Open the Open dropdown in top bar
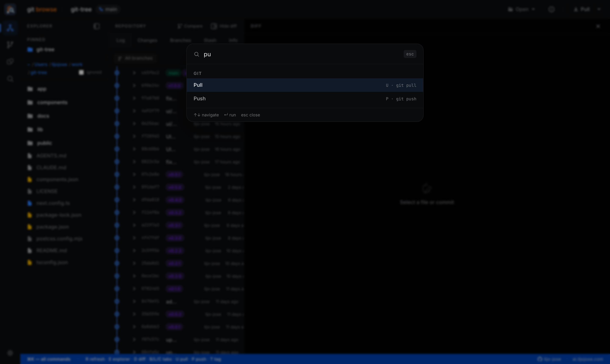Image resolution: width=610 pixels, height=364 pixels. [521, 9]
